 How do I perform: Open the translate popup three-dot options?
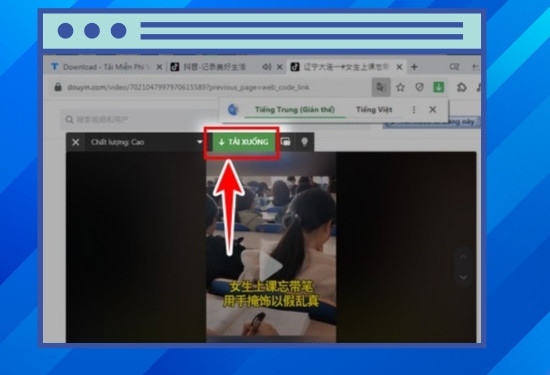point(414,110)
